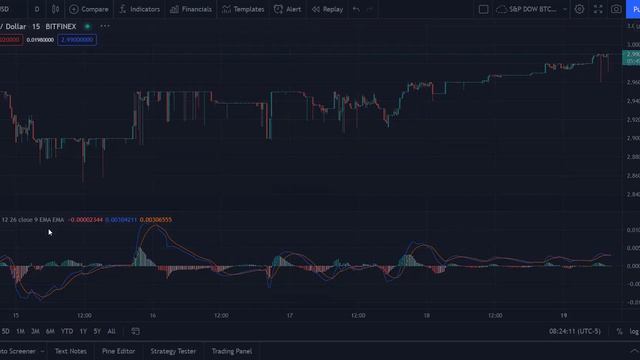Click the 12:00 time axis label after 15
Image resolution: width=640 pixels, height=360 pixels.
[x=84, y=316]
